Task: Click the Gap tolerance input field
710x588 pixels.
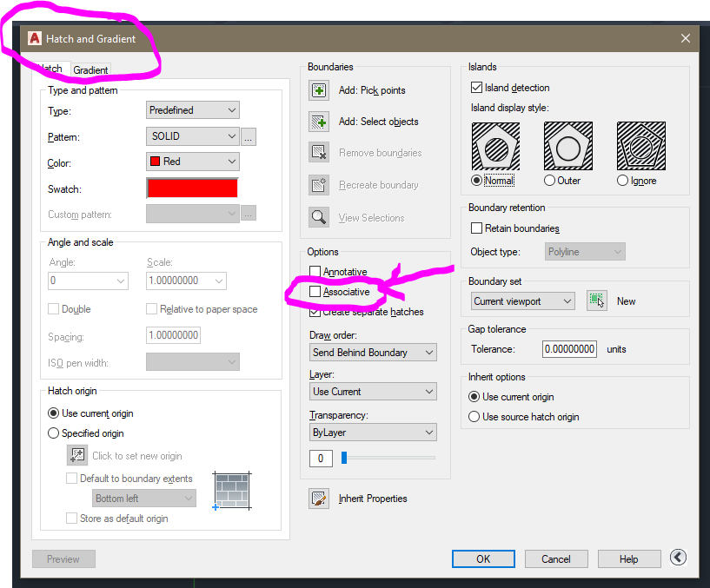Action: click(x=568, y=349)
